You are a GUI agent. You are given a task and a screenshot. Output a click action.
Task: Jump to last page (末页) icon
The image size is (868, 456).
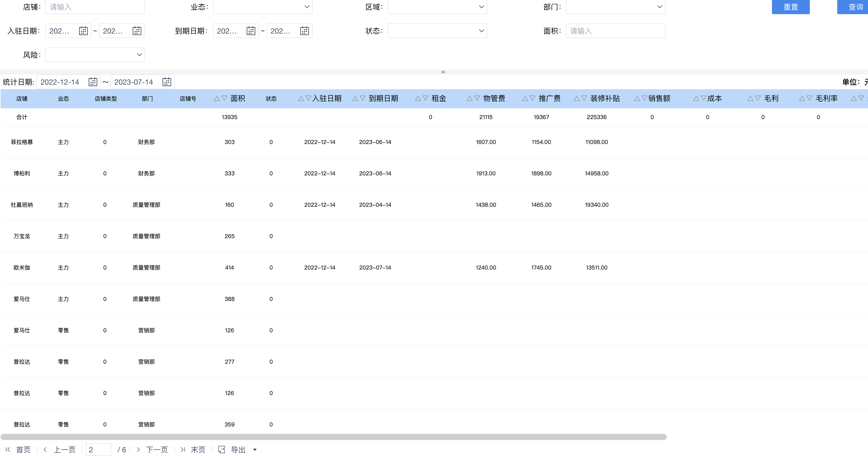point(183,450)
